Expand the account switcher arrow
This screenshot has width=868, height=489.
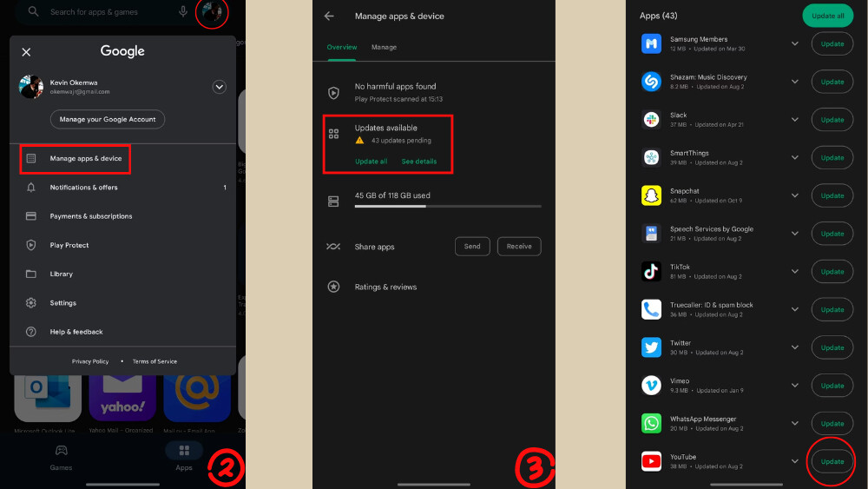(x=219, y=87)
